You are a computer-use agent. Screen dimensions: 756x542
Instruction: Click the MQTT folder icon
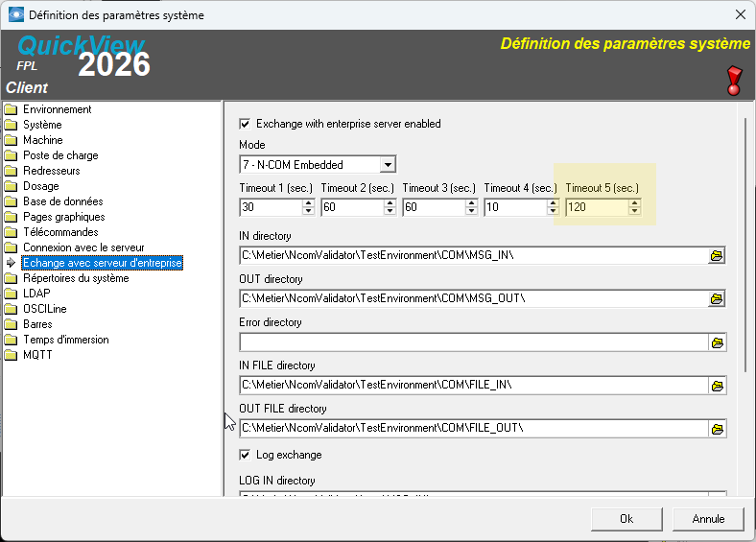point(11,355)
